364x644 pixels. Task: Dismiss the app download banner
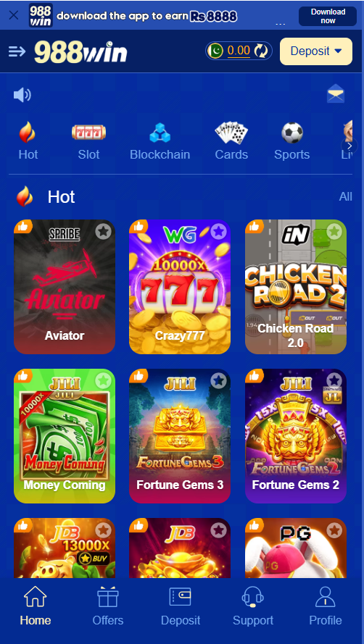pyautogui.click(x=14, y=15)
